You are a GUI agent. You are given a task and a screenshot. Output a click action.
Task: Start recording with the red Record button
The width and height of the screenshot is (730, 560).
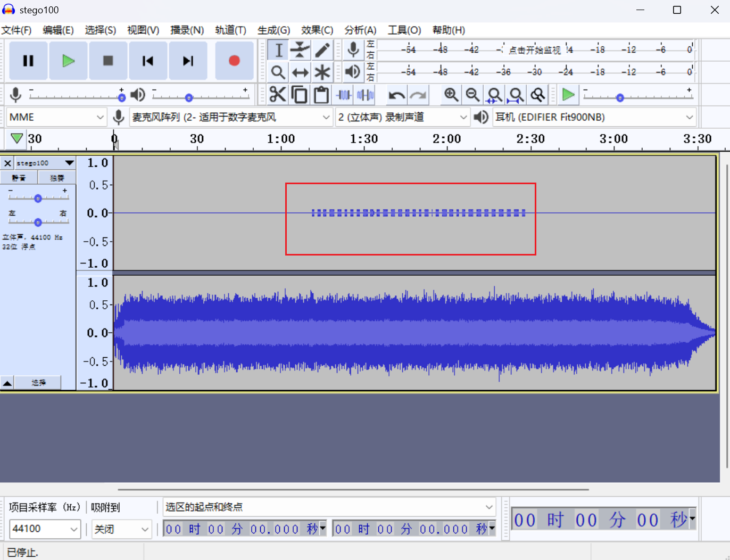coord(234,61)
